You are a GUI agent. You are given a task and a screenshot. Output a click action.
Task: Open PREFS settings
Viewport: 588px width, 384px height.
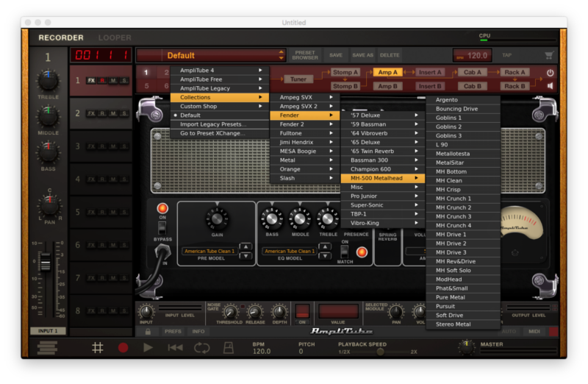pos(173,332)
